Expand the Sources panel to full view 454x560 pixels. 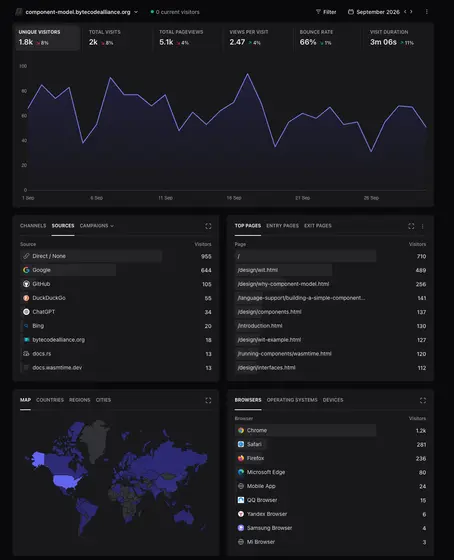pyautogui.click(x=208, y=226)
